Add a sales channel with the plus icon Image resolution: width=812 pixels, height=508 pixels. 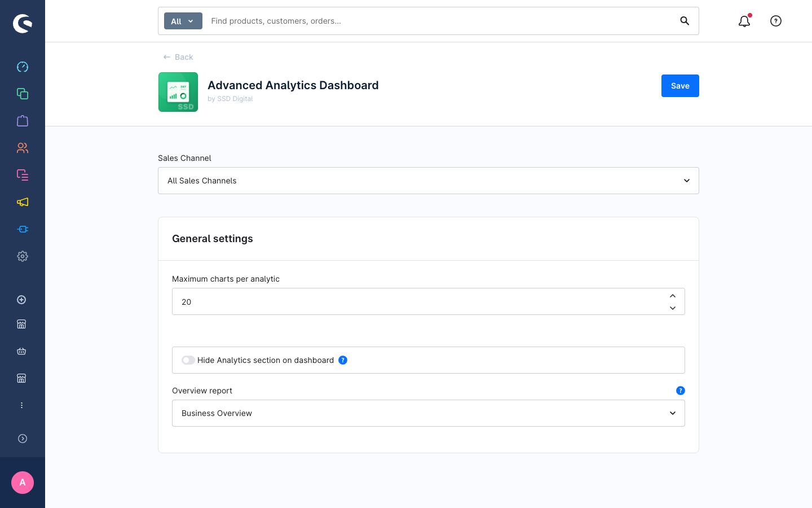(21, 300)
